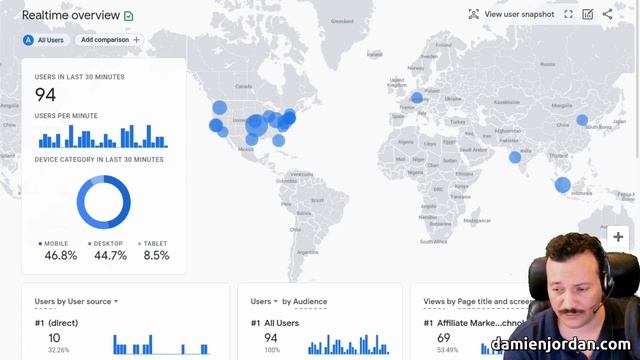The height and width of the screenshot is (360, 640).
Task: Click the green report status icon beside Realtime overview
Action: coord(129,16)
